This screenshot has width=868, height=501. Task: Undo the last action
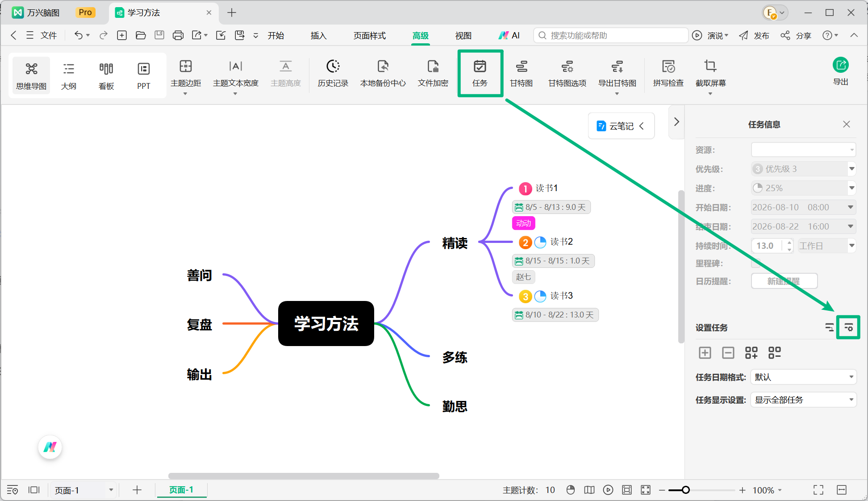coord(78,35)
